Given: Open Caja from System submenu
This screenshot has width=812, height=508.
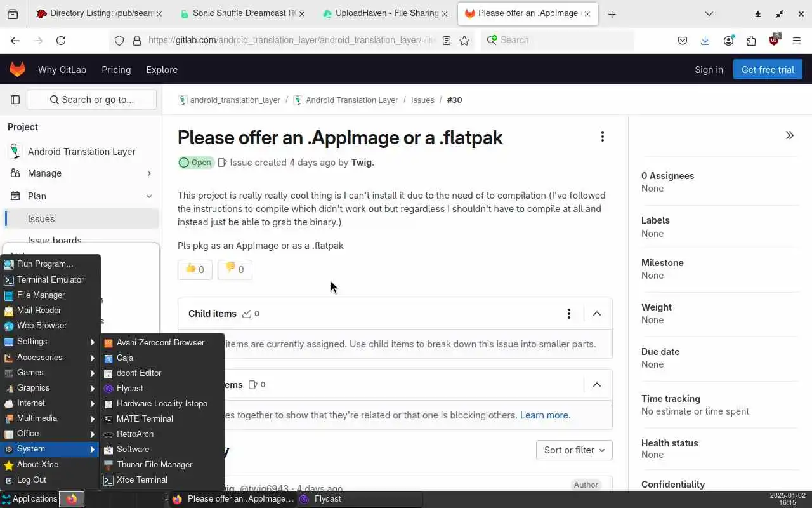Looking at the screenshot, I should [x=162, y=358].
